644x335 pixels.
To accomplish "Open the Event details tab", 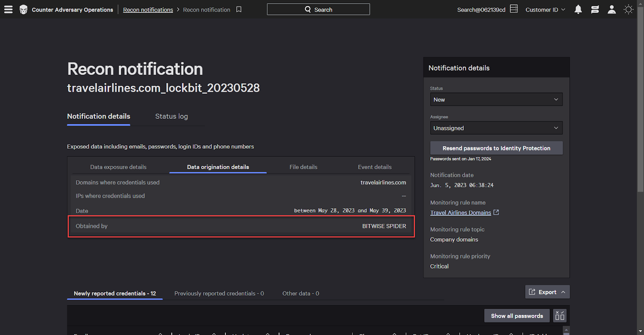I will (x=375, y=167).
